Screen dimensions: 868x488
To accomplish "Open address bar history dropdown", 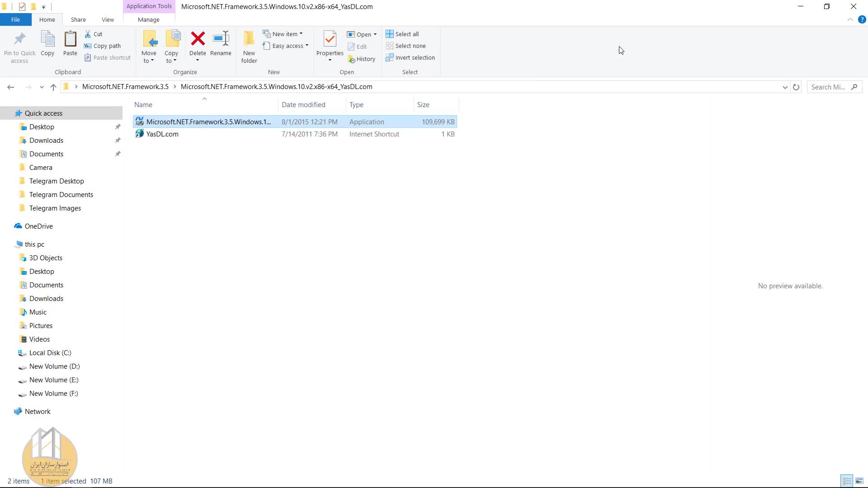I will pos(785,87).
